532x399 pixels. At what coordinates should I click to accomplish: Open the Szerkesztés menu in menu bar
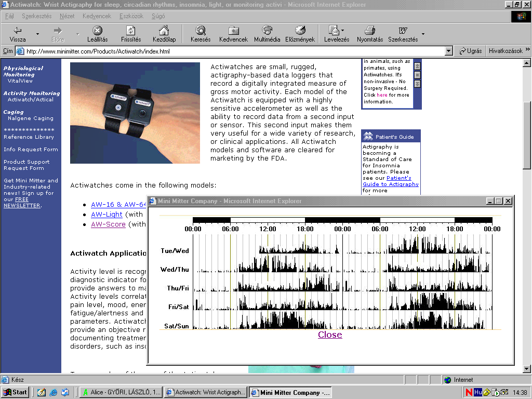tap(37, 16)
